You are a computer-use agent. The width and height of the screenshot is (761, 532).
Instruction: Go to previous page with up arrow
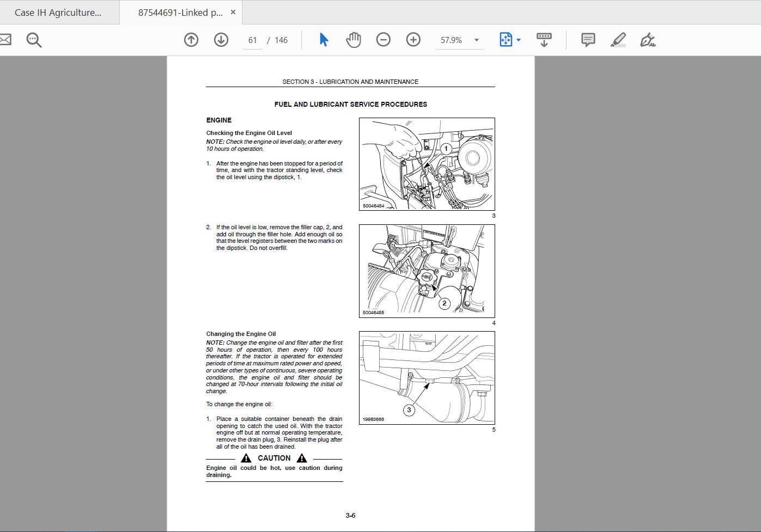191,40
